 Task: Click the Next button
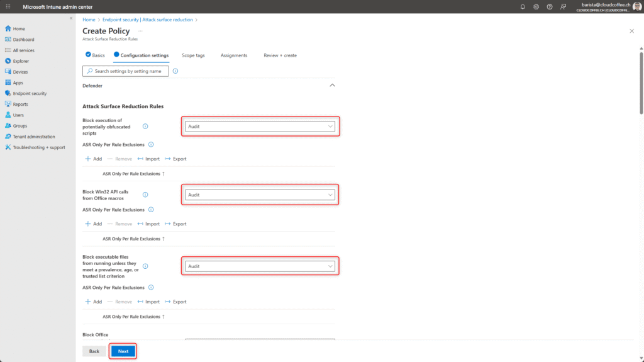123,351
